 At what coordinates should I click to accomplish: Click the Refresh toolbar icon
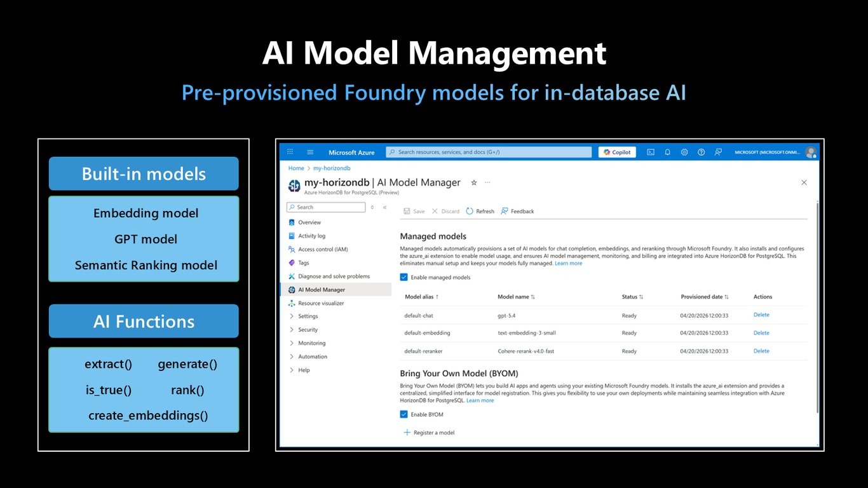pyautogui.click(x=470, y=211)
